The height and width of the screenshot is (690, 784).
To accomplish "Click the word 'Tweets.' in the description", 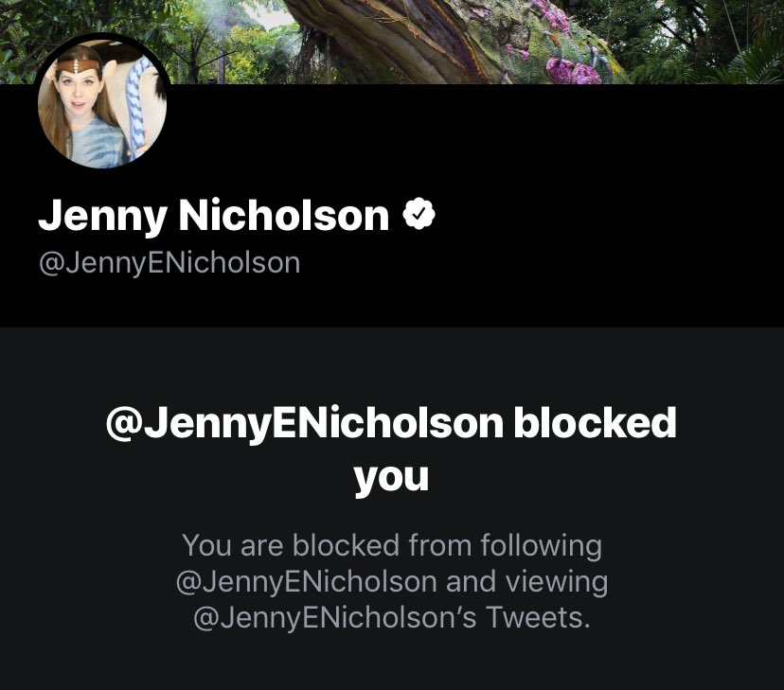I will (x=538, y=617).
